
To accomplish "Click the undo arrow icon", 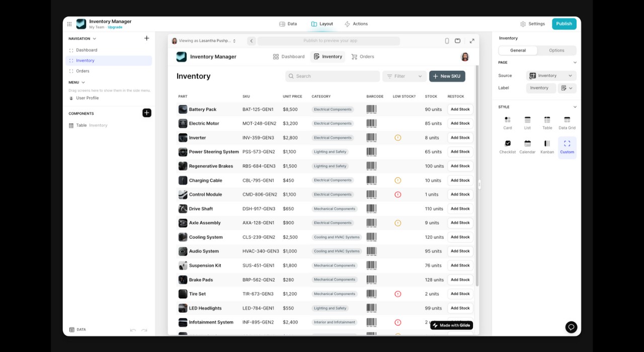I will click(x=133, y=330).
